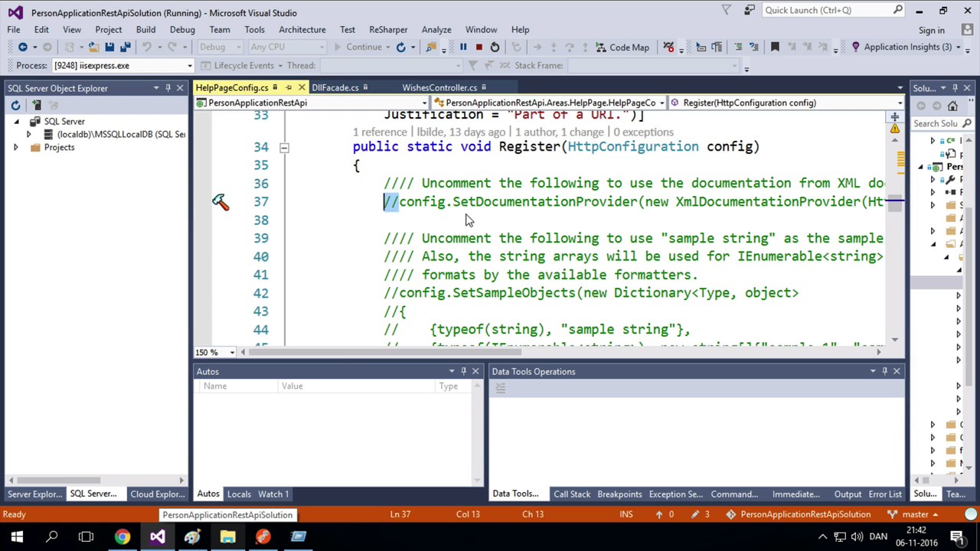Toggle the bookmark icon in toolbar
Screen dimensions: 980x551
775,47
